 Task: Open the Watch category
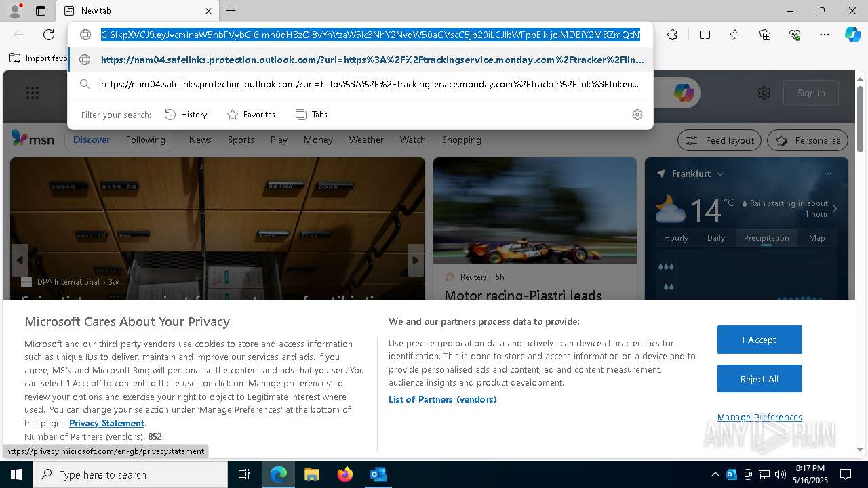point(412,140)
